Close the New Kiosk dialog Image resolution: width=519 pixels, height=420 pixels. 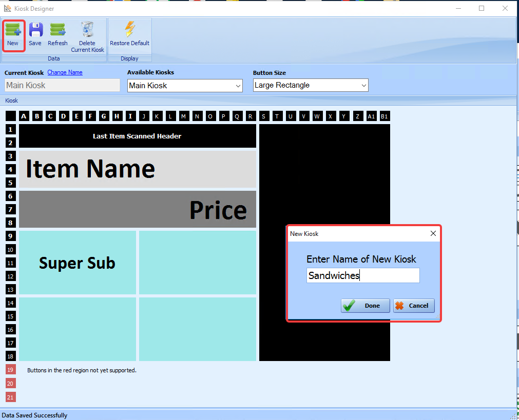(x=433, y=233)
